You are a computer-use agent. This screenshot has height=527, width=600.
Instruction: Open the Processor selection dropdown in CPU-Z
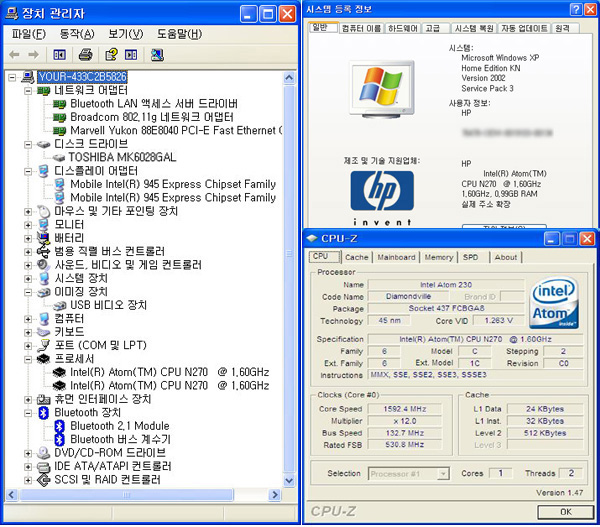point(443,474)
